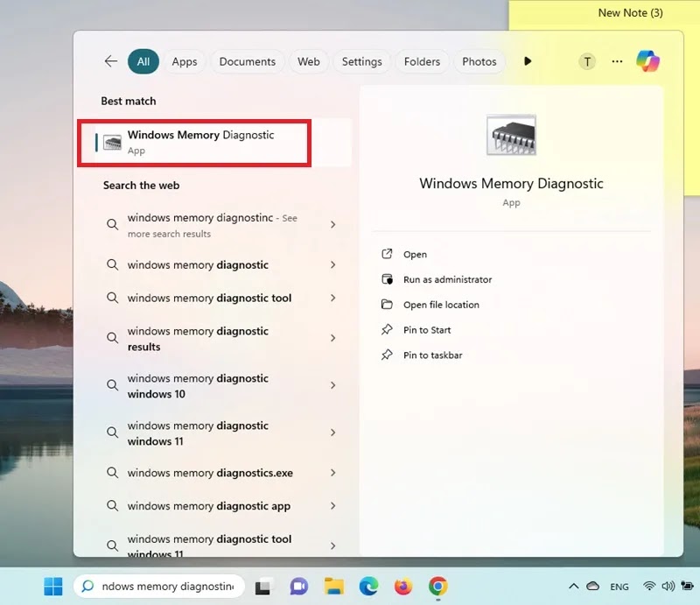Image resolution: width=700 pixels, height=605 pixels.
Task: Switch to the Photos filter tab
Action: (479, 61)
